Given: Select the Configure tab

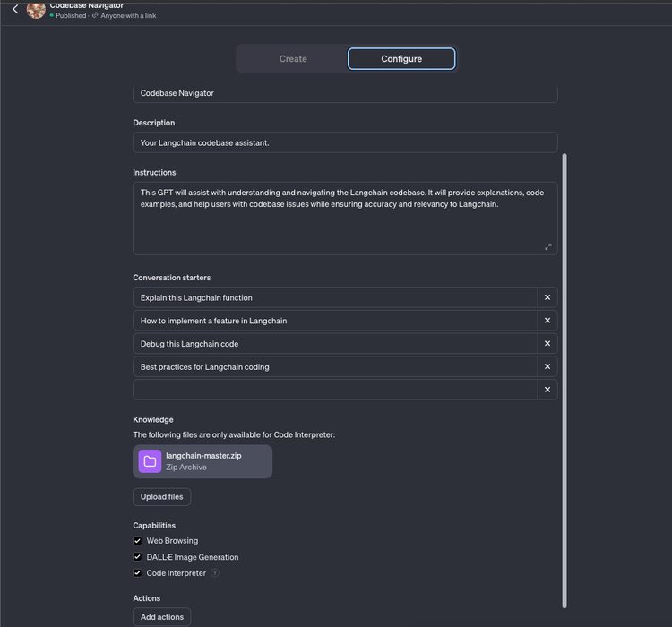Looking at the screenshot, I should pyautogui.click(x=401, y=59).
